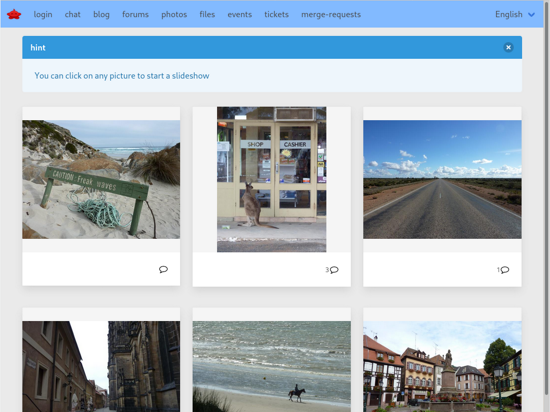Open the kangaroo shop photo's 3 comments
Image resolution: width=550 pixels, height=412 pixels.
(x=332, y=270)
